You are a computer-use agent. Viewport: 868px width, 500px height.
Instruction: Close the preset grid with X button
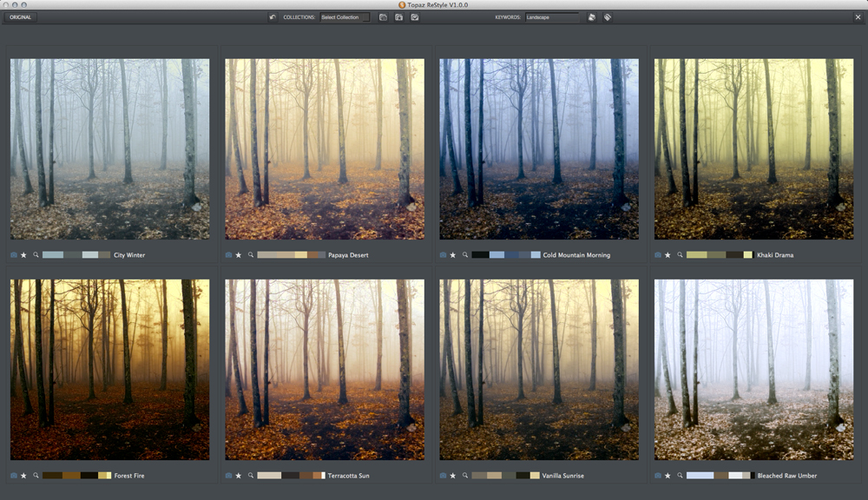pos(858,17)
